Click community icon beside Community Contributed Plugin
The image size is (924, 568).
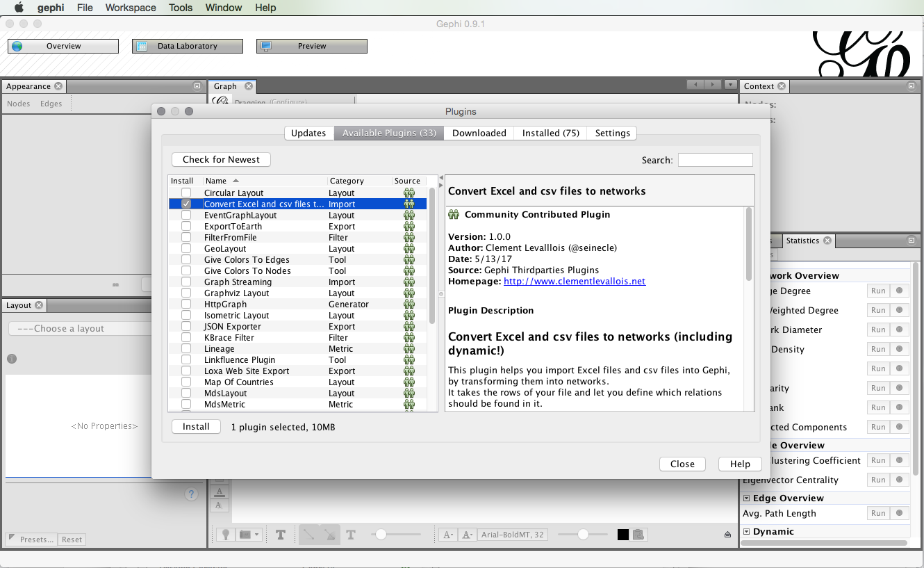[x=454, y=214]
